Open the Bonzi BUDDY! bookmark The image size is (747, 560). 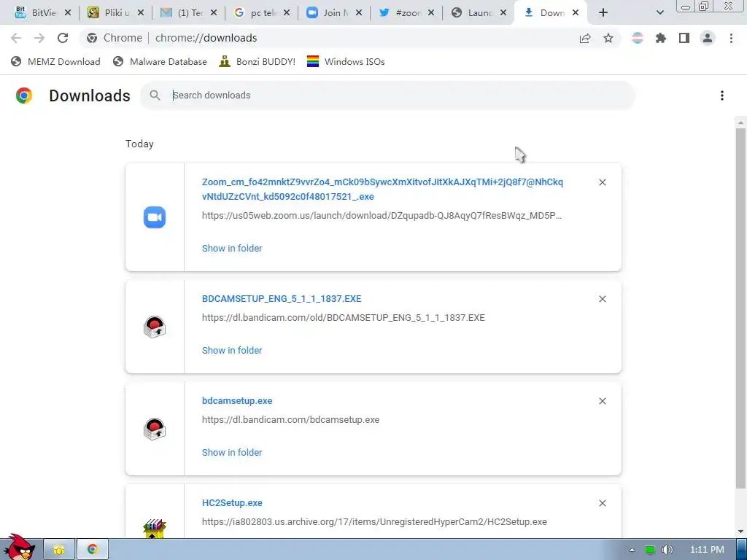(x=258, y=61)
